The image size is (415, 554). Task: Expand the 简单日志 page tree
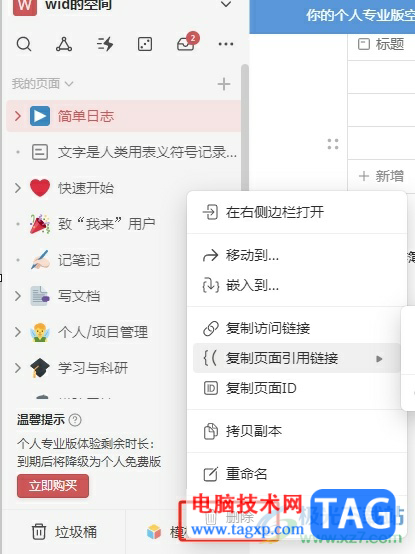(x=18, y=116)
